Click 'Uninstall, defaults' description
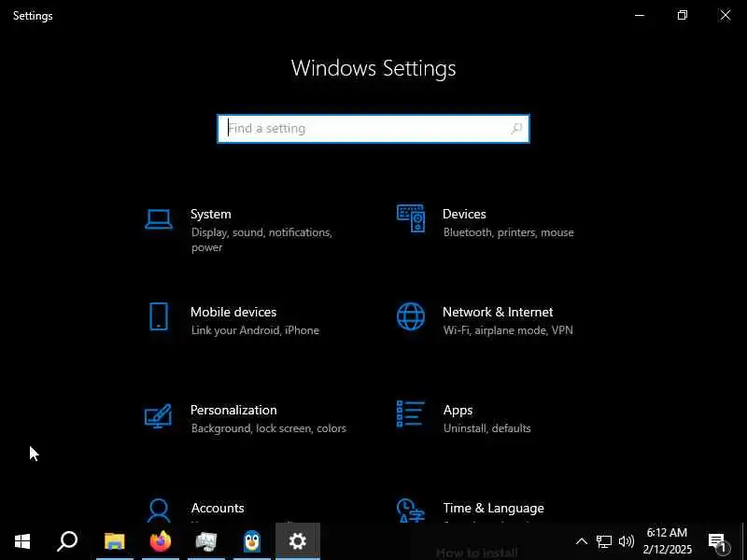Viewport: 747px width, 560px height. [486, 428]
